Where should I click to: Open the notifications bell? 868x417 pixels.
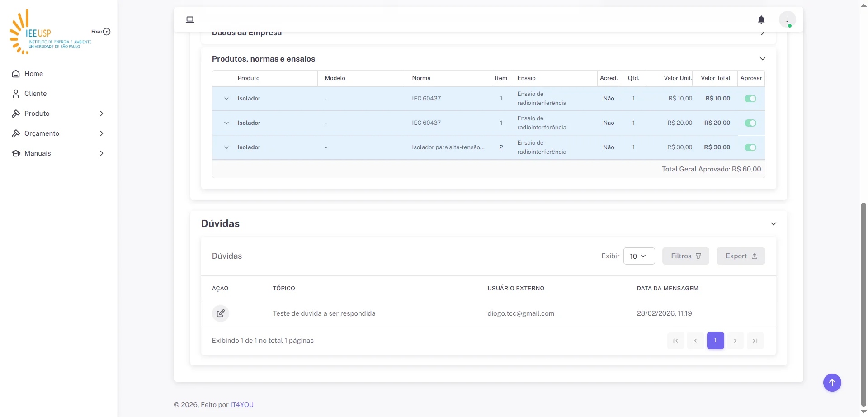(761, 19)
